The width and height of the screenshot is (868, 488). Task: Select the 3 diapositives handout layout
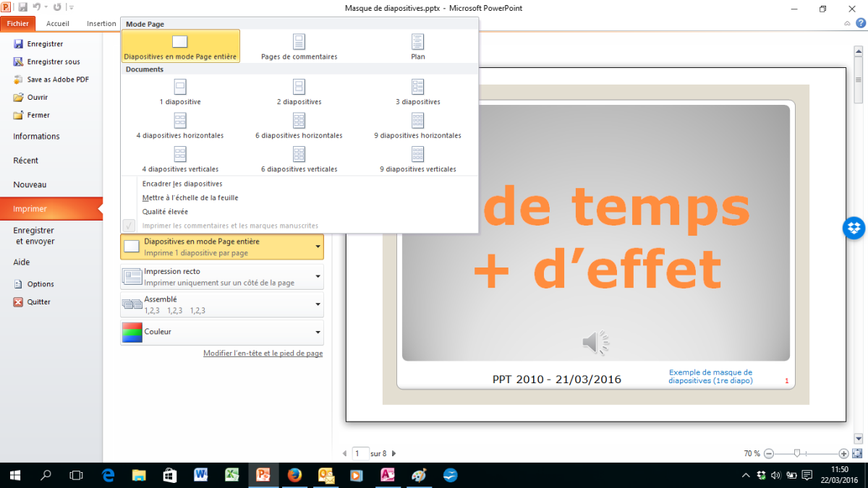(418, 92)
